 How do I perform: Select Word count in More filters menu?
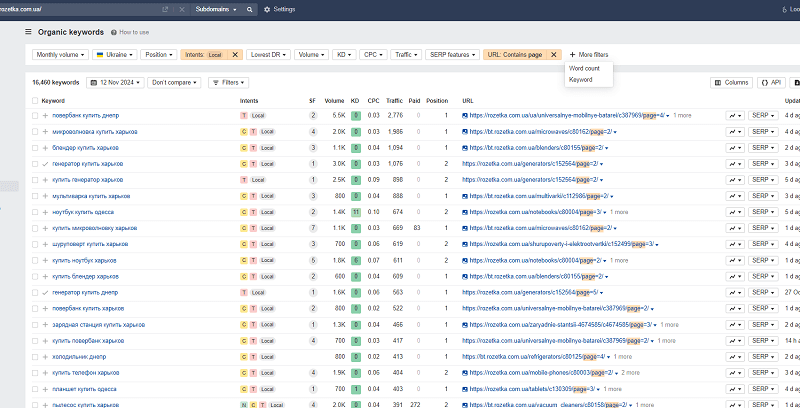point(584,68)
